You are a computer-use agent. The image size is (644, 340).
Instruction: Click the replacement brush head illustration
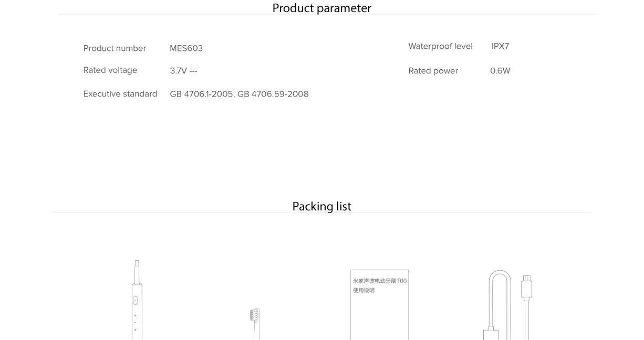(x=255, y=320)
